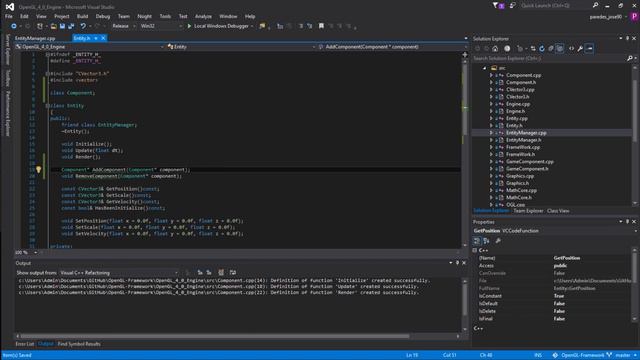
Task: Click the Save All icon
Action: pos(71,26)
